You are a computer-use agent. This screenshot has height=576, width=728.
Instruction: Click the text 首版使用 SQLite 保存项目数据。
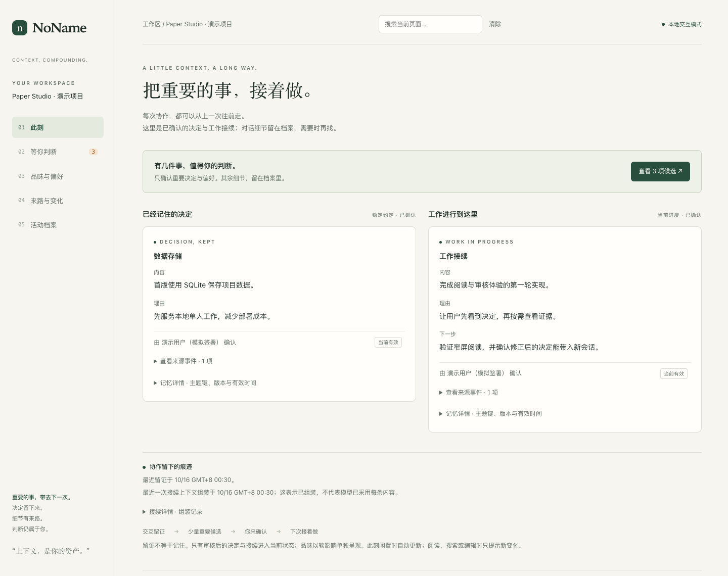(x=205, y=285)
